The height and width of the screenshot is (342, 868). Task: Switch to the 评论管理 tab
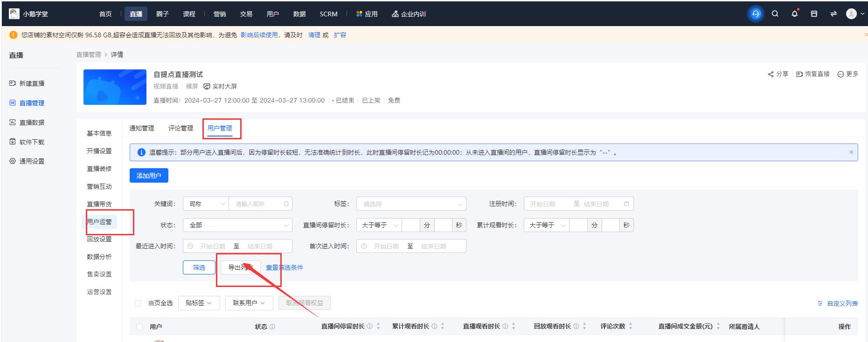point(181,128)
